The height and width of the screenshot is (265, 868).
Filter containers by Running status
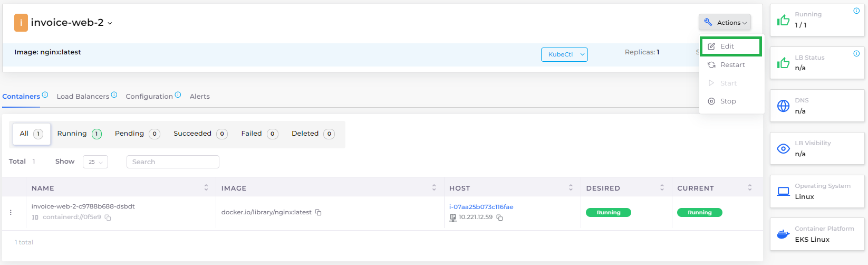79,134
